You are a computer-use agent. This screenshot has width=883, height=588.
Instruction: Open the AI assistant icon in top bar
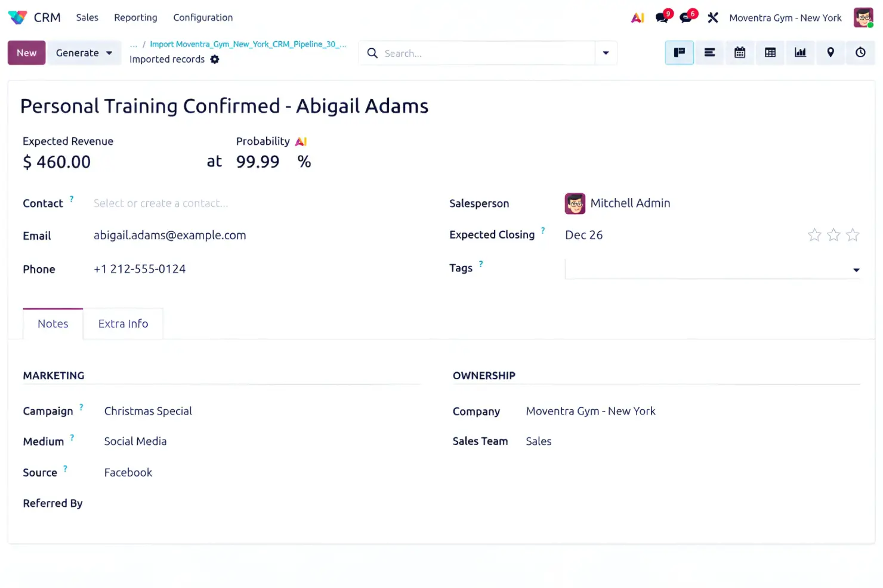(638, 18)
